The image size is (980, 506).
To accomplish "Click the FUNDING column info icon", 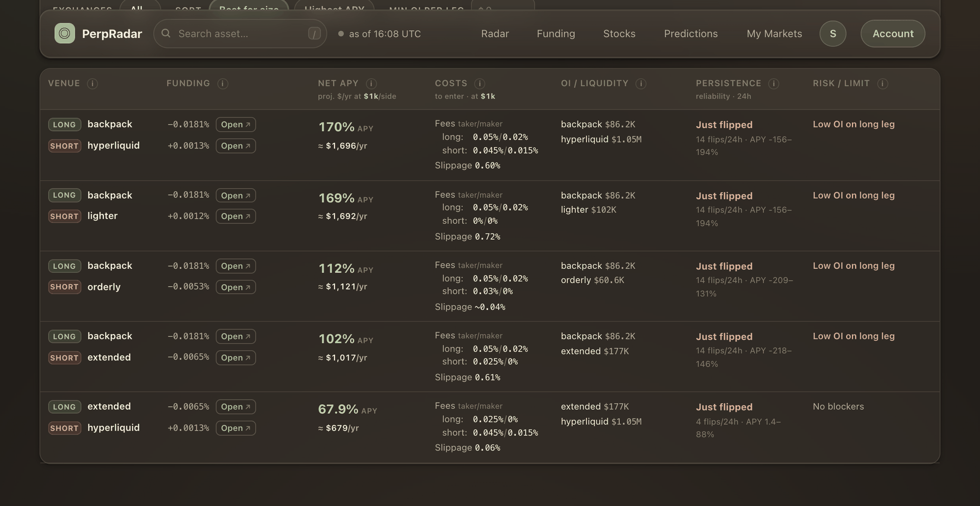I will coord(223,84).
